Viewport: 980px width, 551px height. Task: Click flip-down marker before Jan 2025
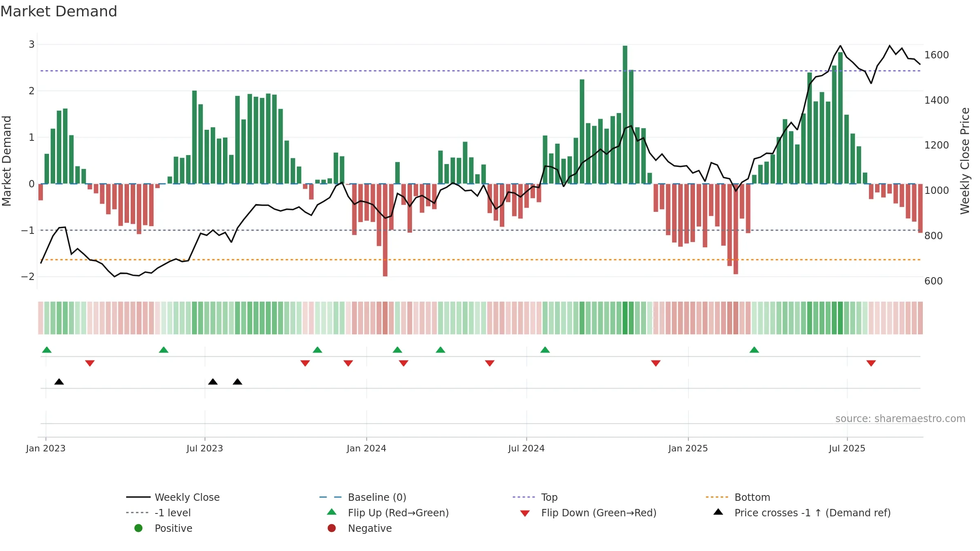point(656,363)
